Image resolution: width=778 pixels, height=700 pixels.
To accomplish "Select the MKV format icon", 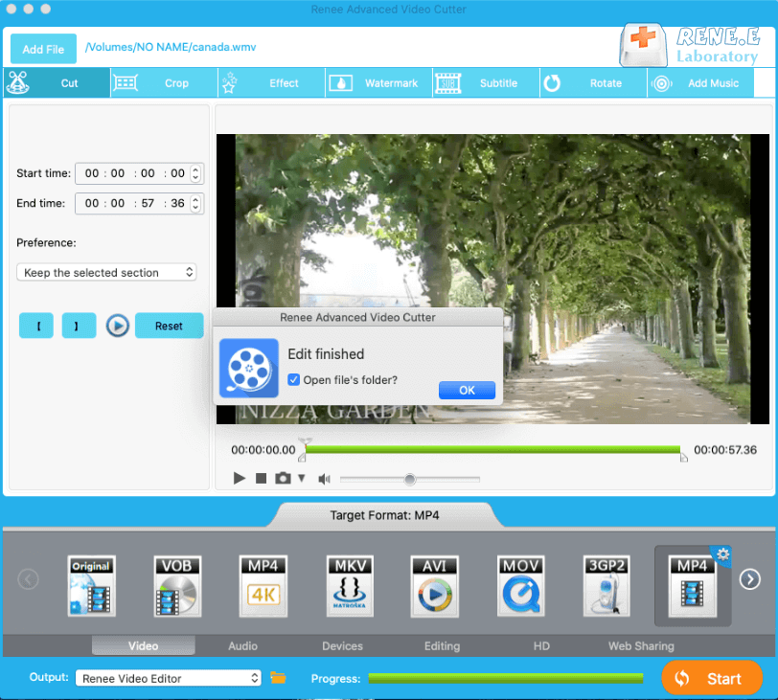I will (x=350, y=586).
